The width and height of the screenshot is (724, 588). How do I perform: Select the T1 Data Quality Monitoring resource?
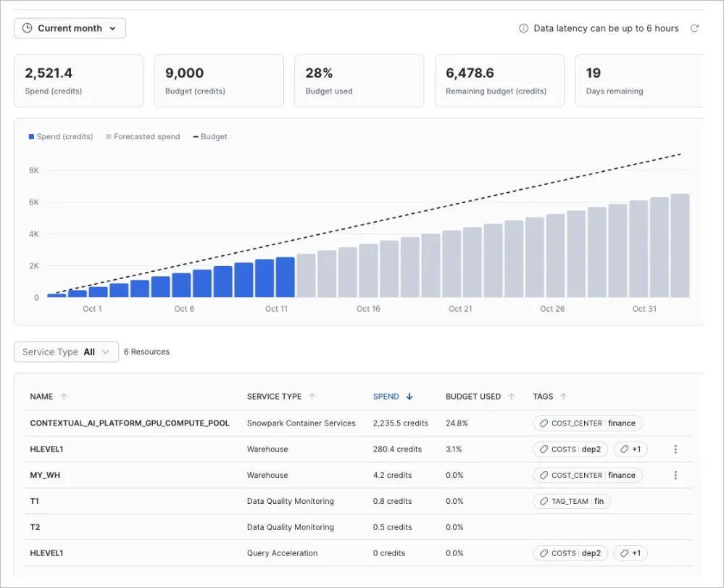click(33, 501)
